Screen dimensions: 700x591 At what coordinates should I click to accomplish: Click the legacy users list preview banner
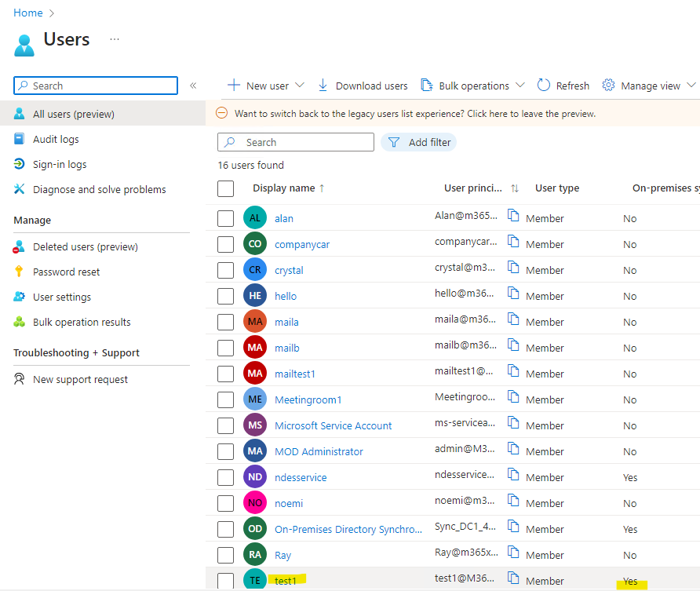[x=453, y=113]
